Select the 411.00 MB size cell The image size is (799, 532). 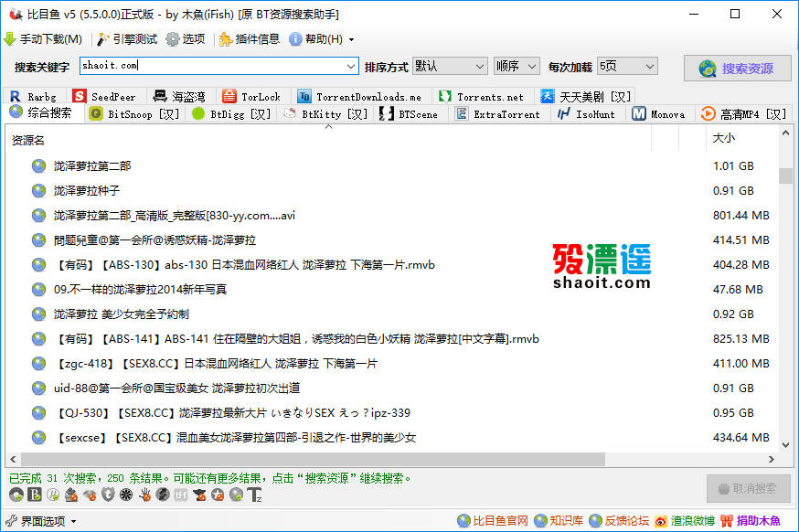740,364
